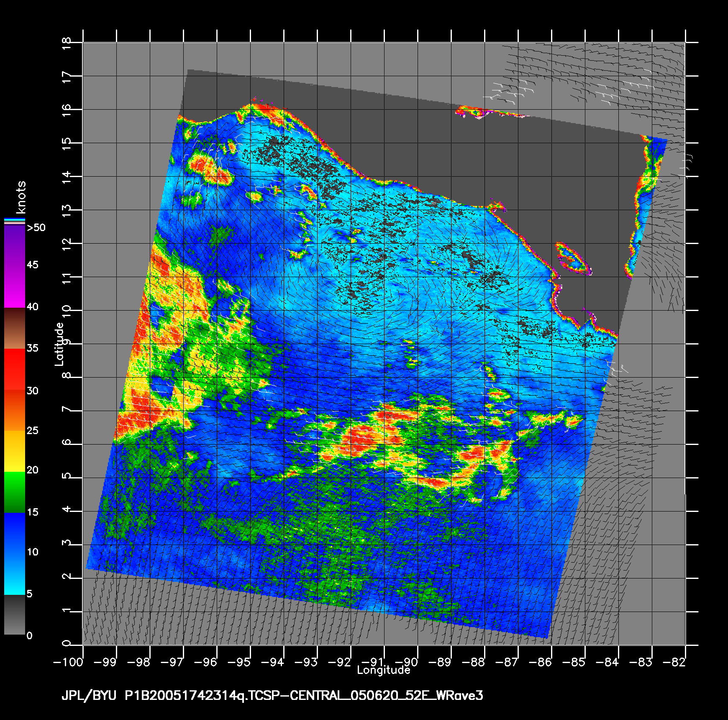The width and height of the screenshot is (728, 720).
Task: Click the 'Latitude' axis title
Action: 59,344
